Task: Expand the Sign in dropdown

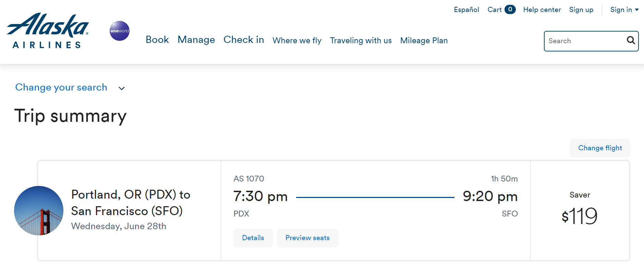Action: point(624,10)
